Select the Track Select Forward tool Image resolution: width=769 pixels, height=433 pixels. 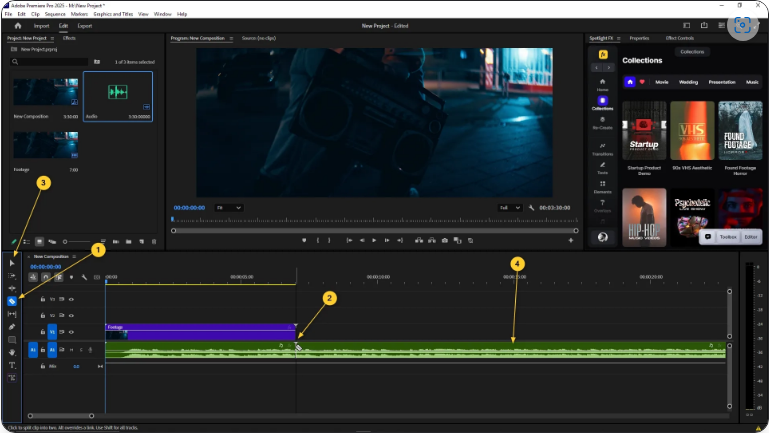pos(12,276)
